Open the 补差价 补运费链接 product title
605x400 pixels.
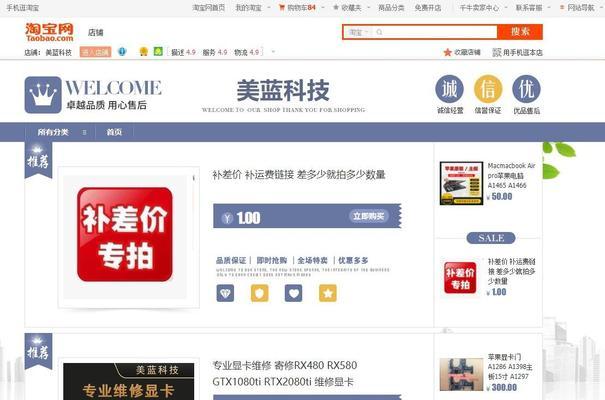[x=299, y=175]
